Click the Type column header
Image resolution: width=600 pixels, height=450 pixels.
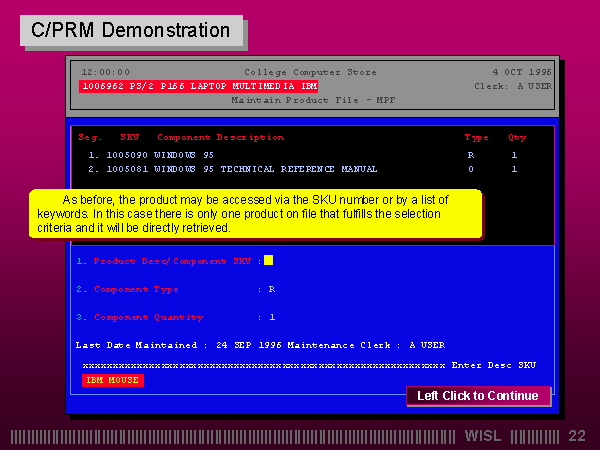click(x=477, y=137)
